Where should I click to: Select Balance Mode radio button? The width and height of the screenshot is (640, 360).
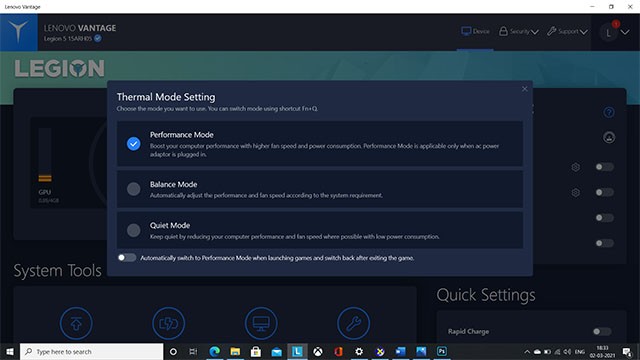click(133, 189)
